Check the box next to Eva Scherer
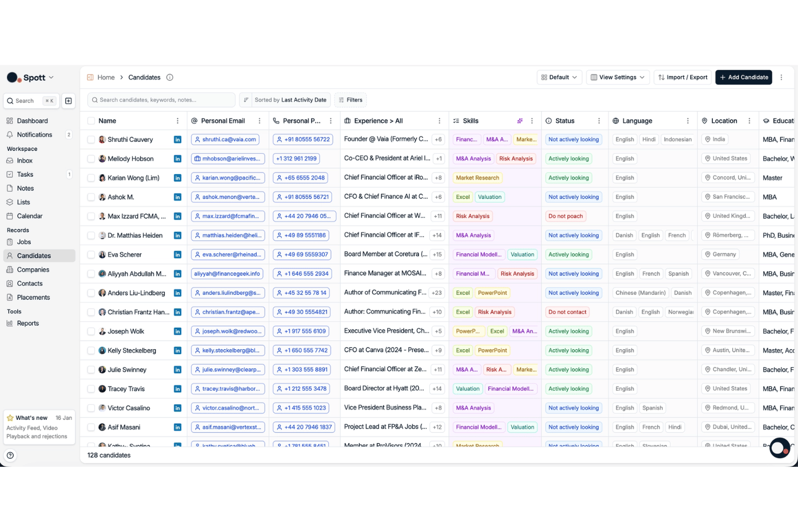The image size is (798, 532). (91, 255)
